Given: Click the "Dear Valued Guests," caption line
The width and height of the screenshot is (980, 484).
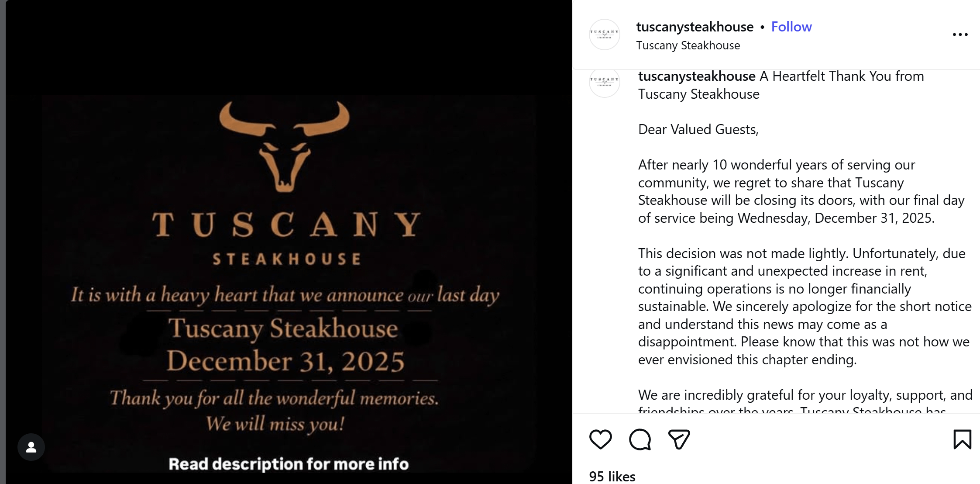Looking at the screenshot, I should [x=698, y=130].
